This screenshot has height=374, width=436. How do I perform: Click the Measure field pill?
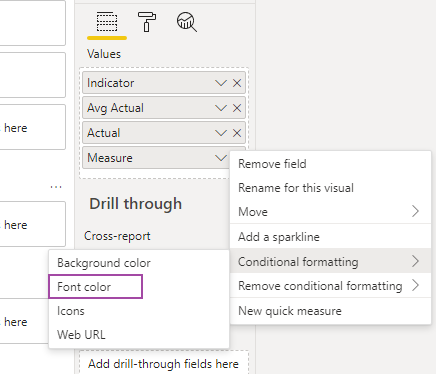[156, 158]
